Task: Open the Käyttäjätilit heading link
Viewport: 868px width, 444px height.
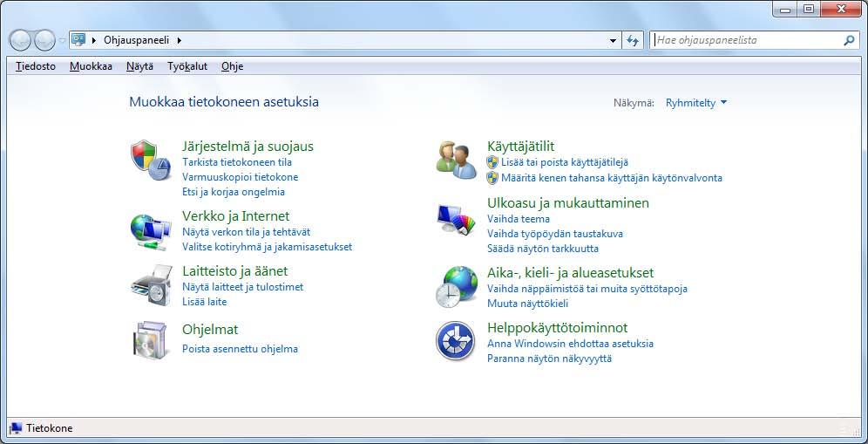Action: click(x=521, y=147)
